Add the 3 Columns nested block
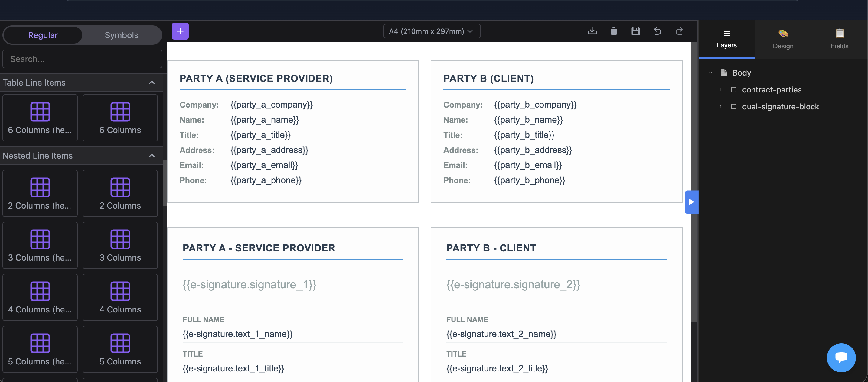This screenshot has width=868, height=382. (x=120, y=245)
